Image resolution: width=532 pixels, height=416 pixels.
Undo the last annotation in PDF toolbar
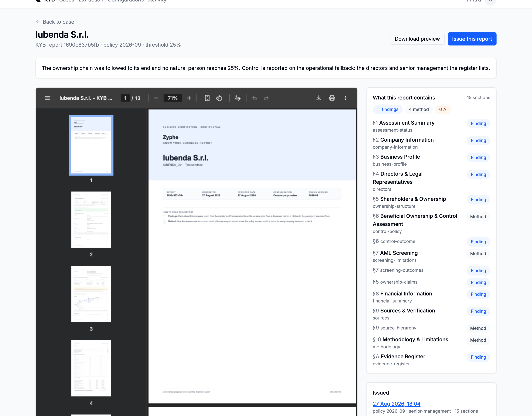tap(255, 98)
